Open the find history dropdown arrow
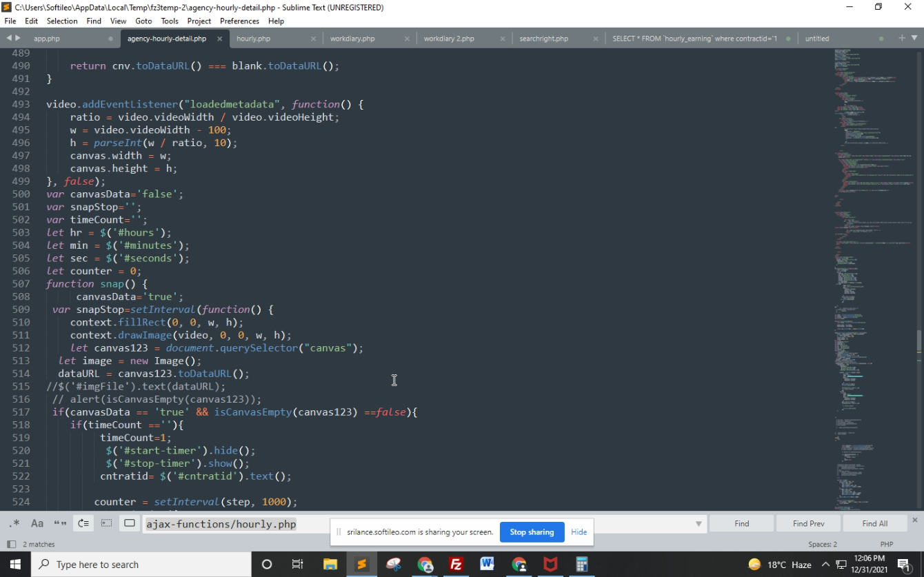This screenshot has width=924, height=577. click(x=699, y=524)
